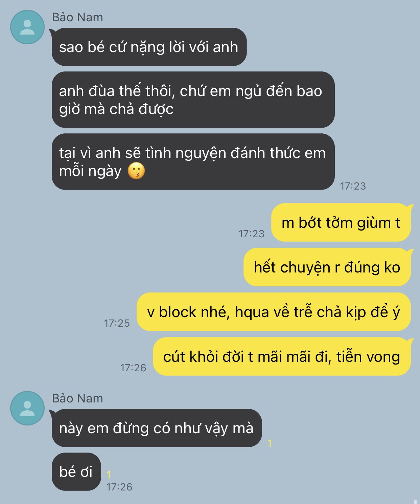Open Bảo Nam's top profile avatar
This screenshot has width=420, height=504.
27,27
